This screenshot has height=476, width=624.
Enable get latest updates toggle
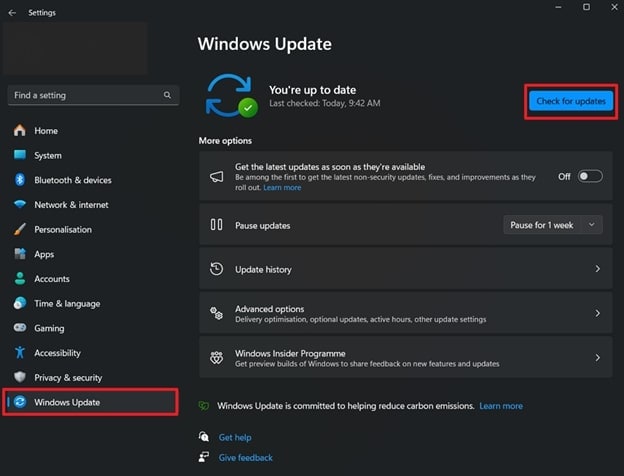pyautogui.click(x=590, y=176)
